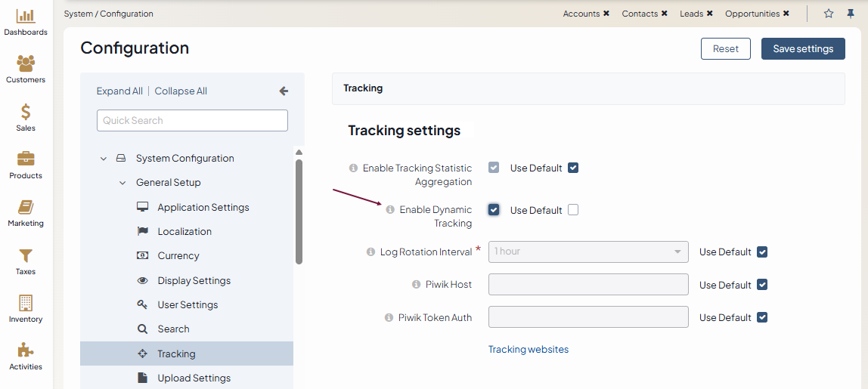Open the Products briefcase icon

click(26, 160)
